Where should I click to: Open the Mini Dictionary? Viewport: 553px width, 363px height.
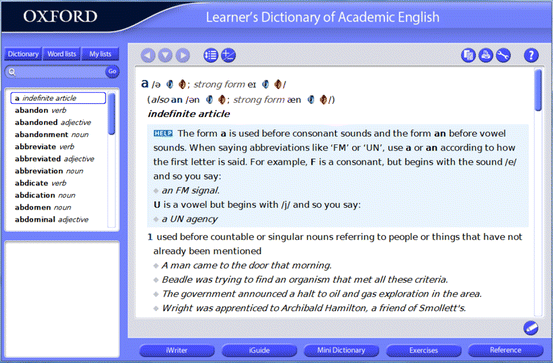coord(341,350)
